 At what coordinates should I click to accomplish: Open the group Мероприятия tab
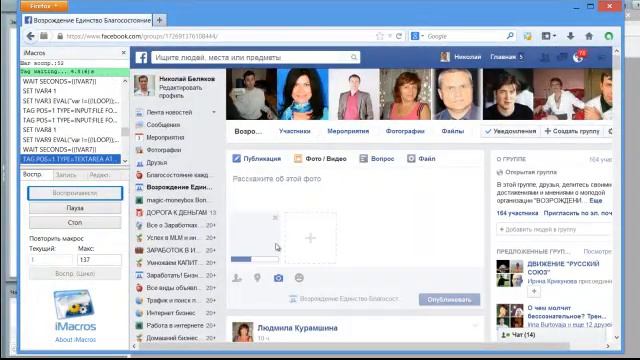[x=348, y=131]
